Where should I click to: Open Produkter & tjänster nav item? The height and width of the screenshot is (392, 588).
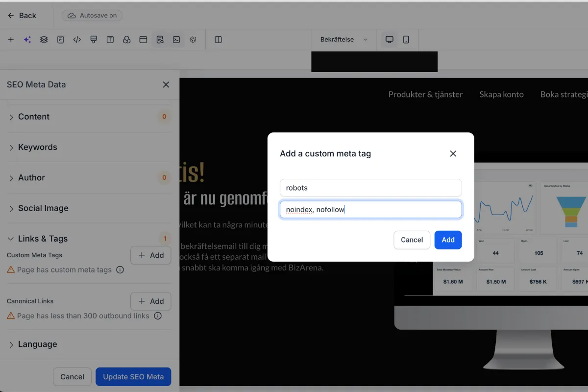pyautogui.click(x=425, y=94)
